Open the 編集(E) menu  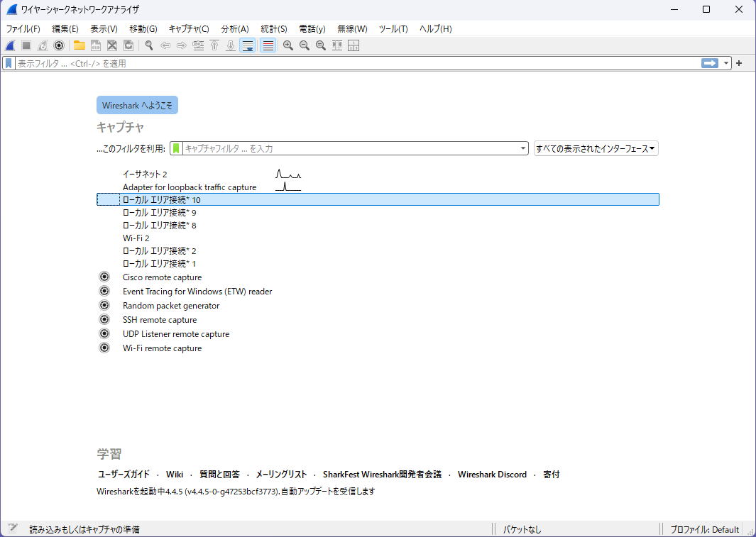[65, 29]
